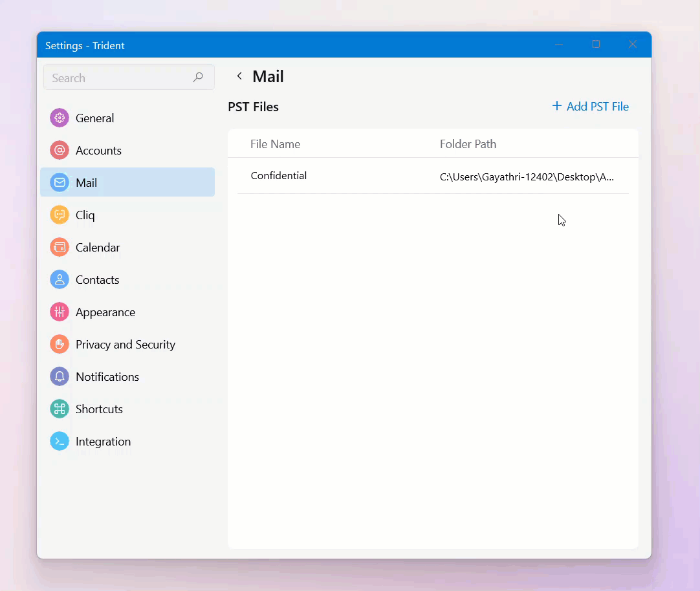The width and height of the screenshot is (700, 591).
Task: Click the plus icon for adding PST file
Action: (x=556, y=105)
